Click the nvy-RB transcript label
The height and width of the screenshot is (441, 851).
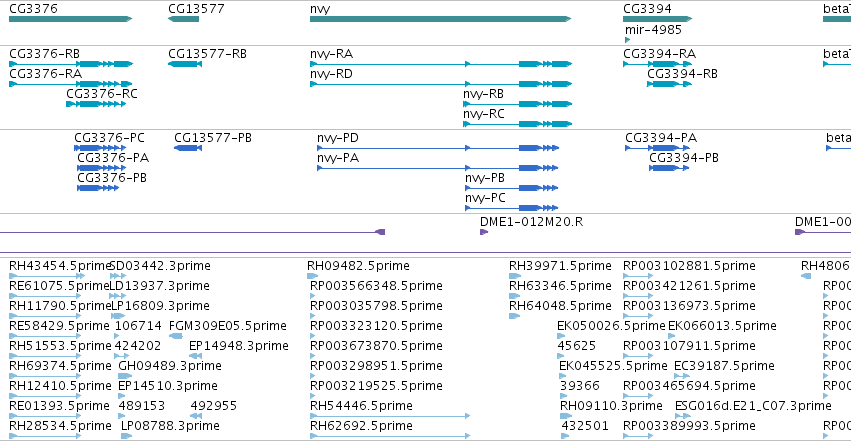(484, 94)
